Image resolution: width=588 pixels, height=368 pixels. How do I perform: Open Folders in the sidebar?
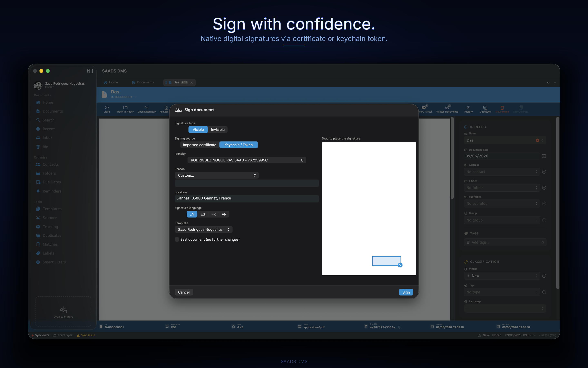tap(46, 173)
